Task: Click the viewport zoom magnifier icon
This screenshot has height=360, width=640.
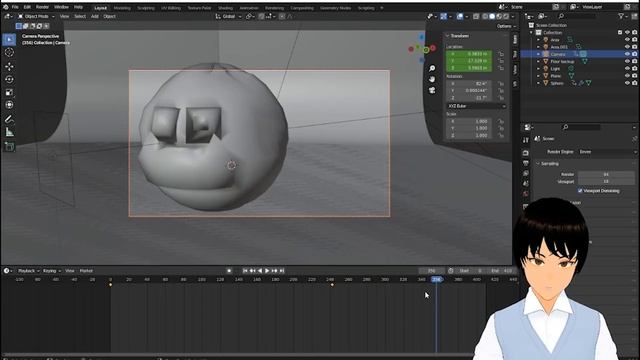Action: point(432,68)
